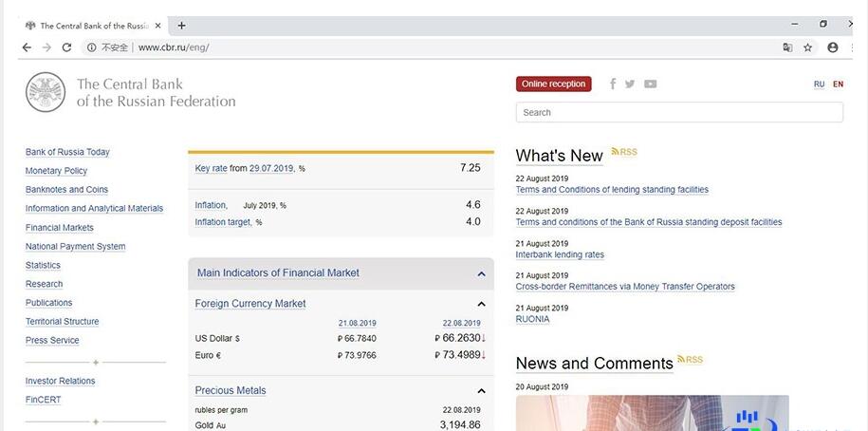Click the Central Bank eagle logo
This screenshot has height=431, width=868.
(x=46, y=92)
